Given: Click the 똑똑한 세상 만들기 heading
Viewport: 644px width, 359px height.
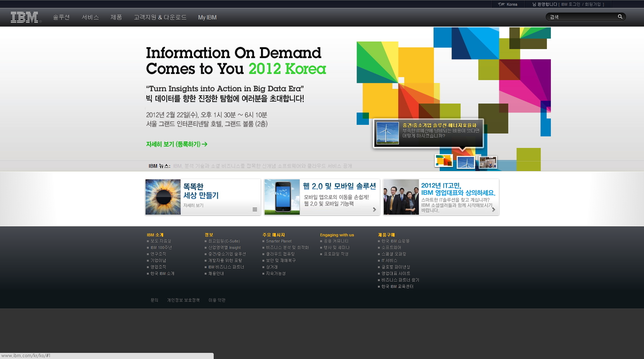Looking at the screenshot, I should click(201, 191).
